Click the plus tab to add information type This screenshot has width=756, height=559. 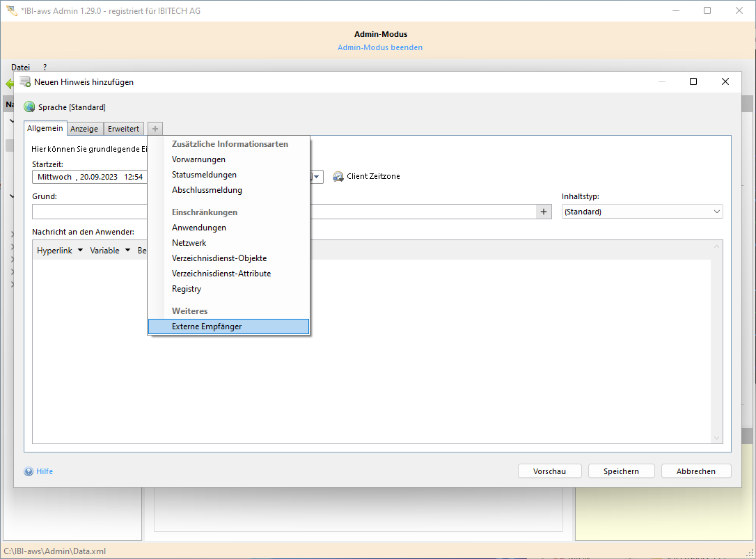[155, 129]
